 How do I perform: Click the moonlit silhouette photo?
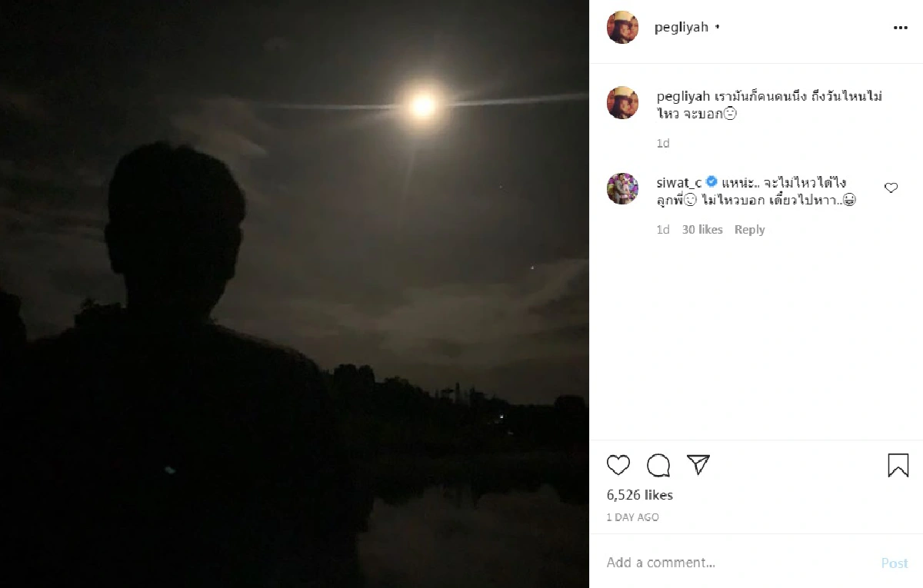295,294
